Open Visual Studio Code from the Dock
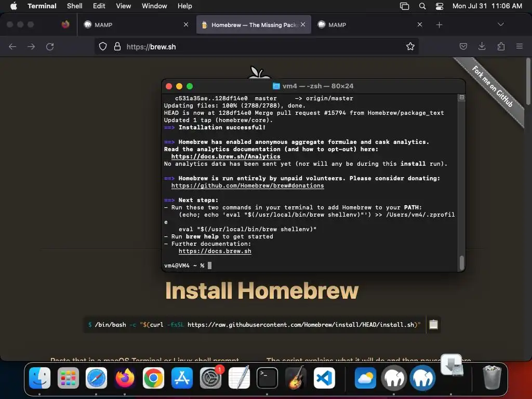This screenshot has width=532, height=399. (x=324, y=378)
